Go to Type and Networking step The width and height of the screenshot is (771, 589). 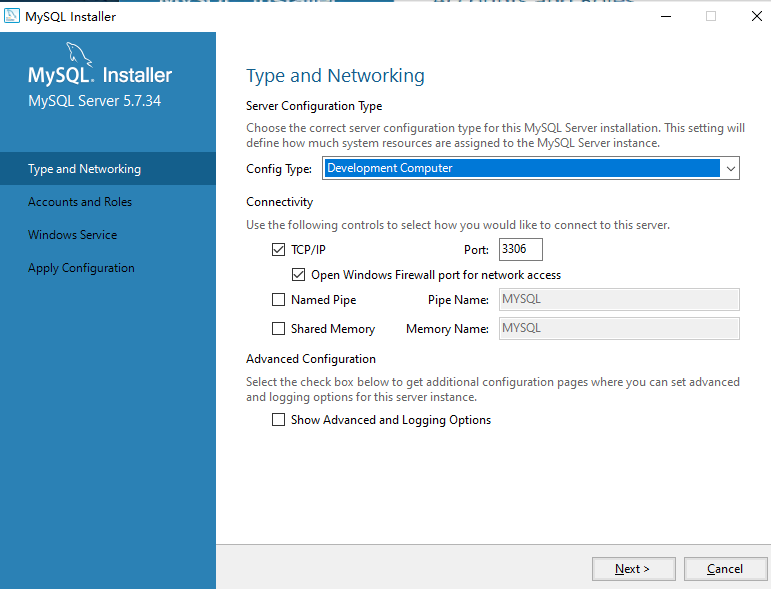click(x=108, y=169)
